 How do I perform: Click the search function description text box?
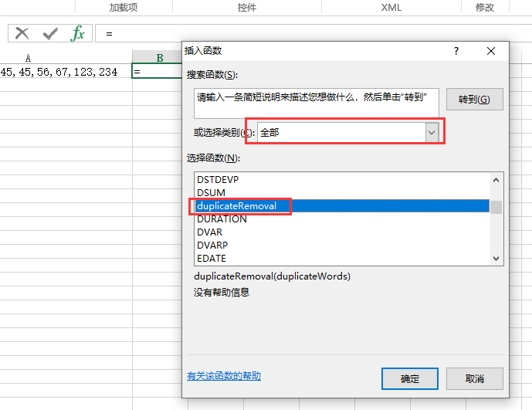317,103
